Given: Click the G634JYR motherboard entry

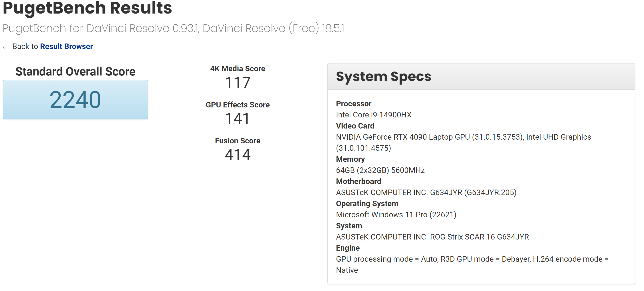Looking at the screenshot, I should click(426, 192).
